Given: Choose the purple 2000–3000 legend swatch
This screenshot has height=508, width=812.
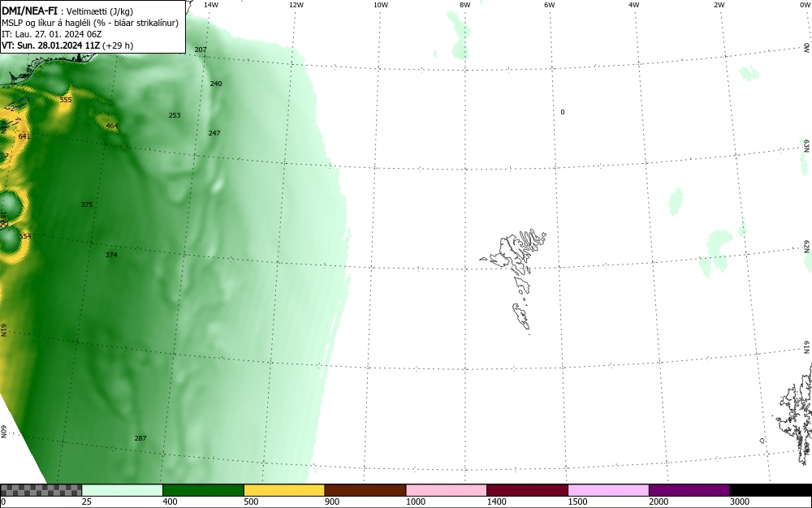Looking at the screenshot, I should 689,490.
